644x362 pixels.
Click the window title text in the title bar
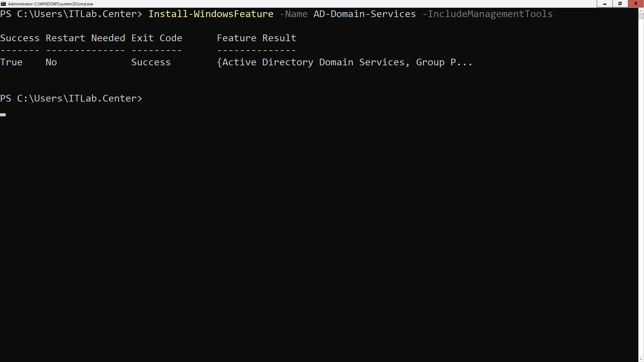tap(50, 4)
